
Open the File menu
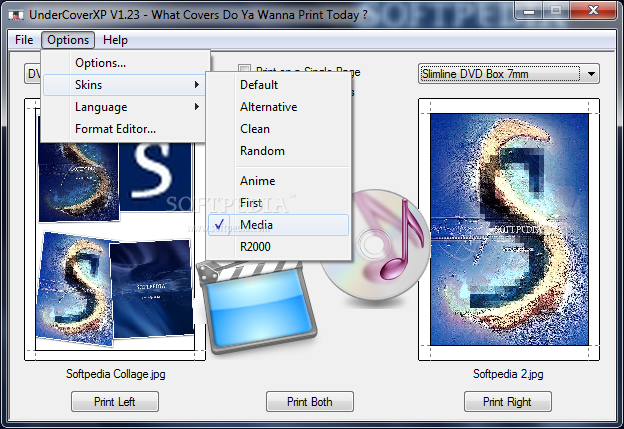[x=24, y=40]
